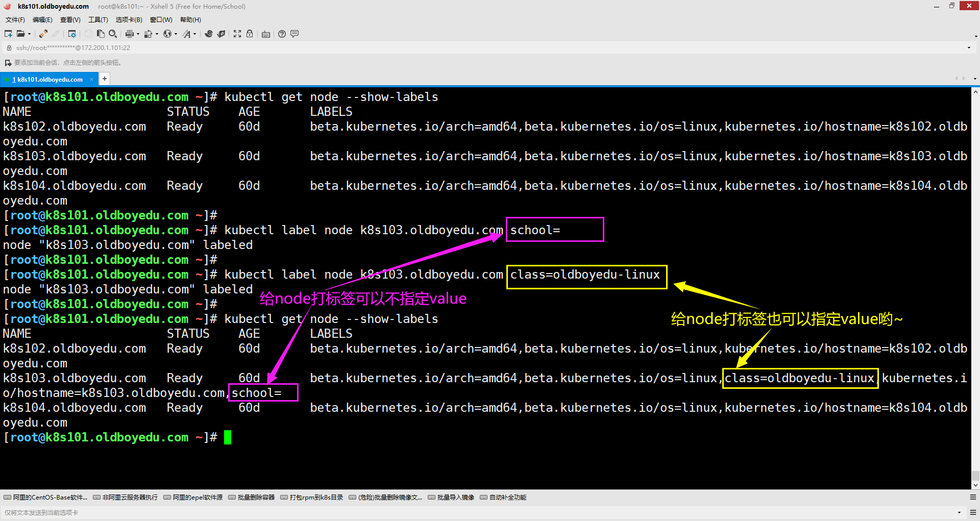Click the 批量删除容器 quick command button
The image size is (980, 521).
coord(252,498)
